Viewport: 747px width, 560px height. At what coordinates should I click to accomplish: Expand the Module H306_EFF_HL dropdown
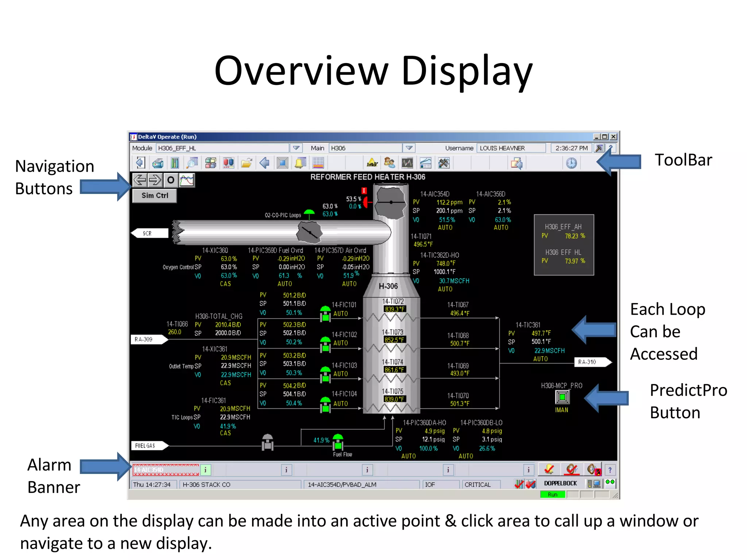tap(296, 148)
